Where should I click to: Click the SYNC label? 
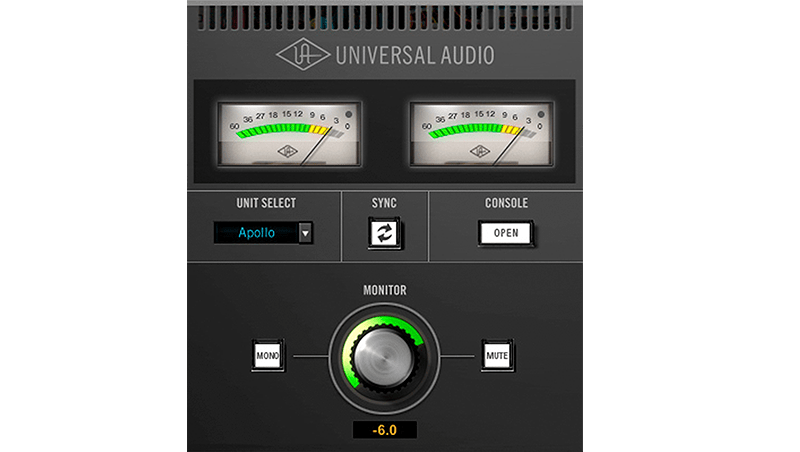384,203
